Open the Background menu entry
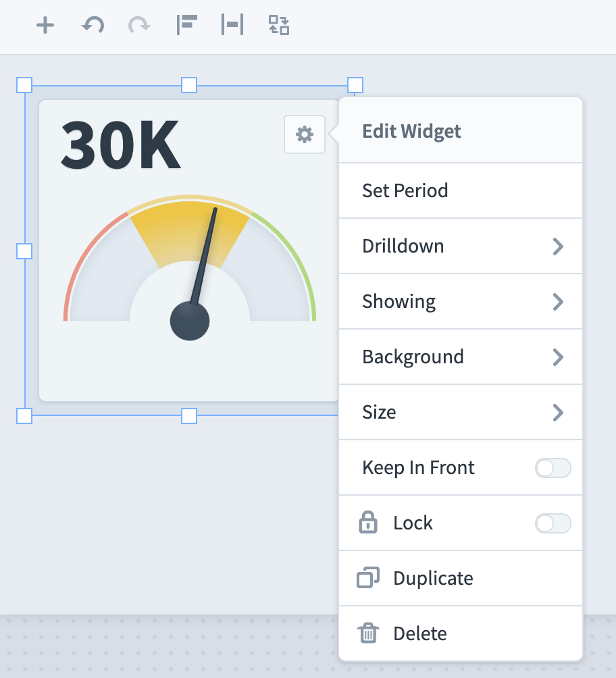Image resolution: width=616 pixels, height=678 pixels. 461,357
